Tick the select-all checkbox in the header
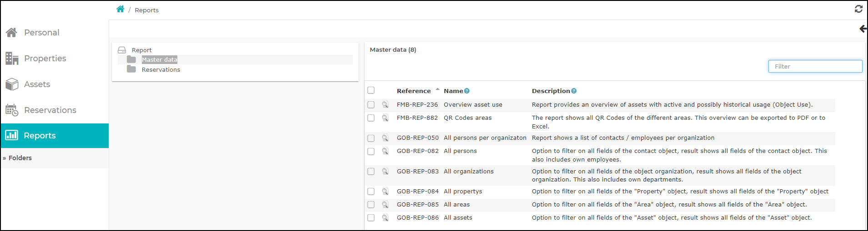Image resolution: width=868 pixels, height=231 pixels. [371, 90]
